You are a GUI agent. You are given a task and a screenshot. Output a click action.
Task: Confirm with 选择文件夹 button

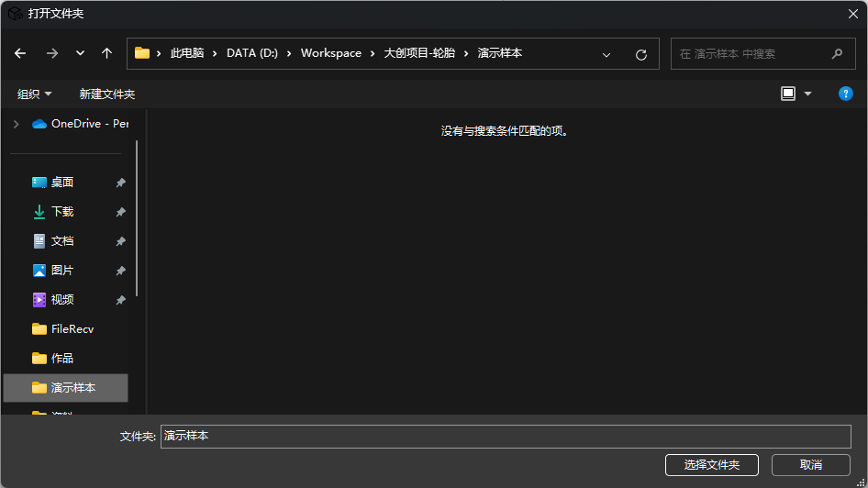pyautogui.click(x=711, y=465)
